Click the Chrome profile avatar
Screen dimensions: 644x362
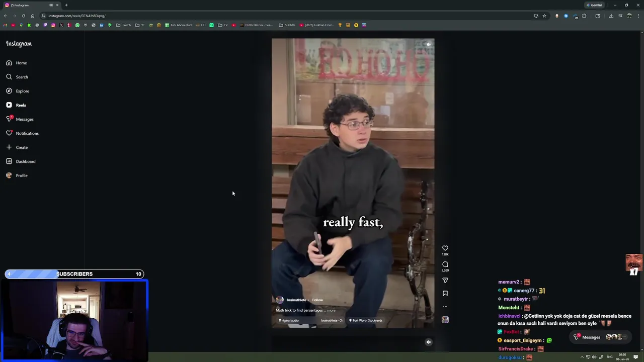pos(629,16)
